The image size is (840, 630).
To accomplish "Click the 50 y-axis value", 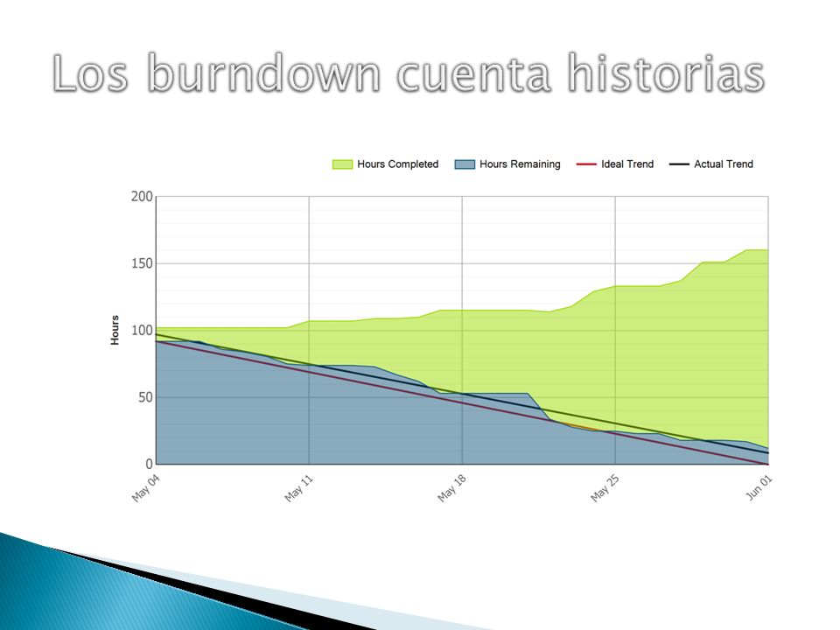I will (146, 397).
